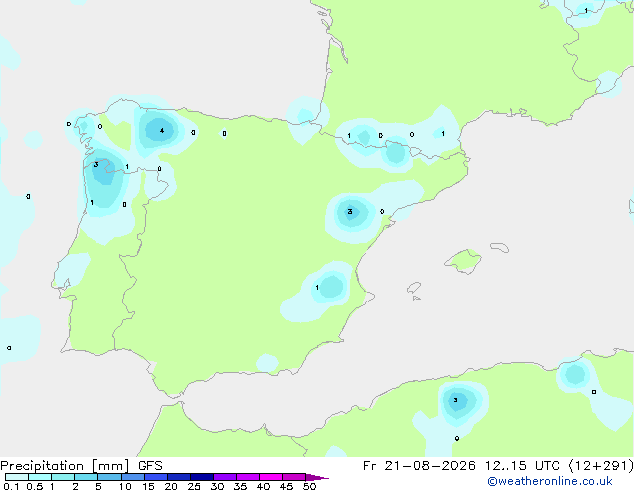The image size is (634, 490).
Task: Click the 12..15 UTC time text
Action: pos(522,466)
